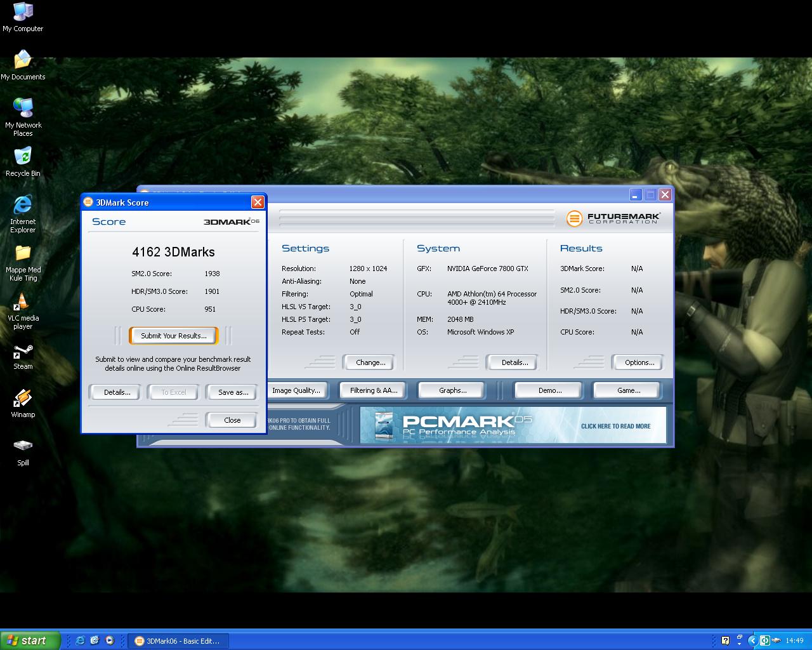
Task: Select the Winamp desktop shortcut
Action: pyautogui.click(x=23, y=404)
